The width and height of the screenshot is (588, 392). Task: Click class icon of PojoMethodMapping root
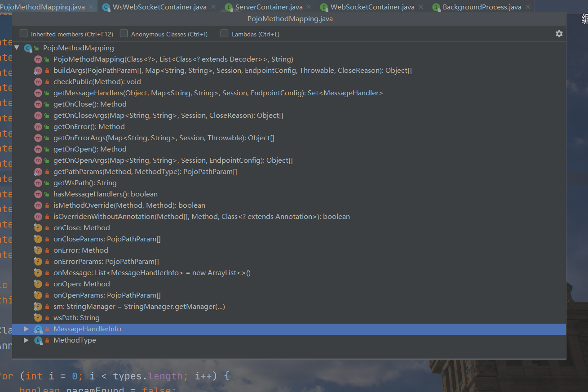[28, 48]
